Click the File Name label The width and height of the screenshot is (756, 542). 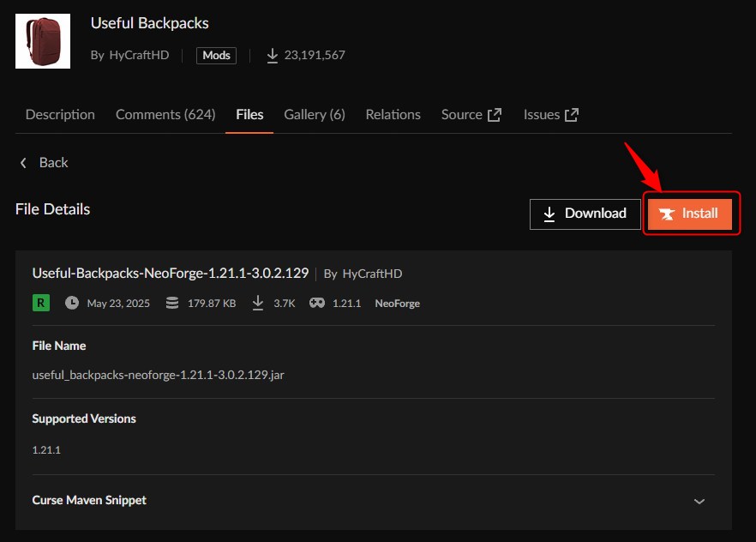(59, 346)
